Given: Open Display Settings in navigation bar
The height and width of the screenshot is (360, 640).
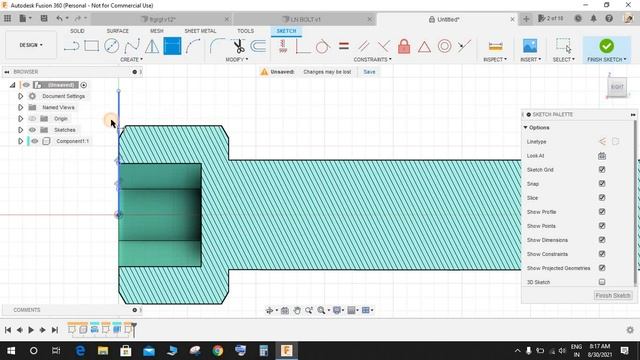Looking at the screenshot, I should [337, 311].
